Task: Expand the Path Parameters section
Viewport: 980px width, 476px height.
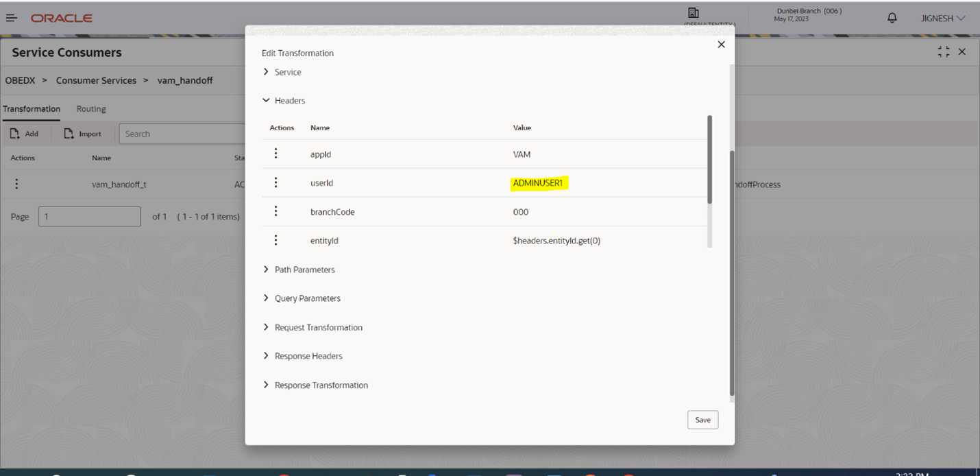Action: 266,270
